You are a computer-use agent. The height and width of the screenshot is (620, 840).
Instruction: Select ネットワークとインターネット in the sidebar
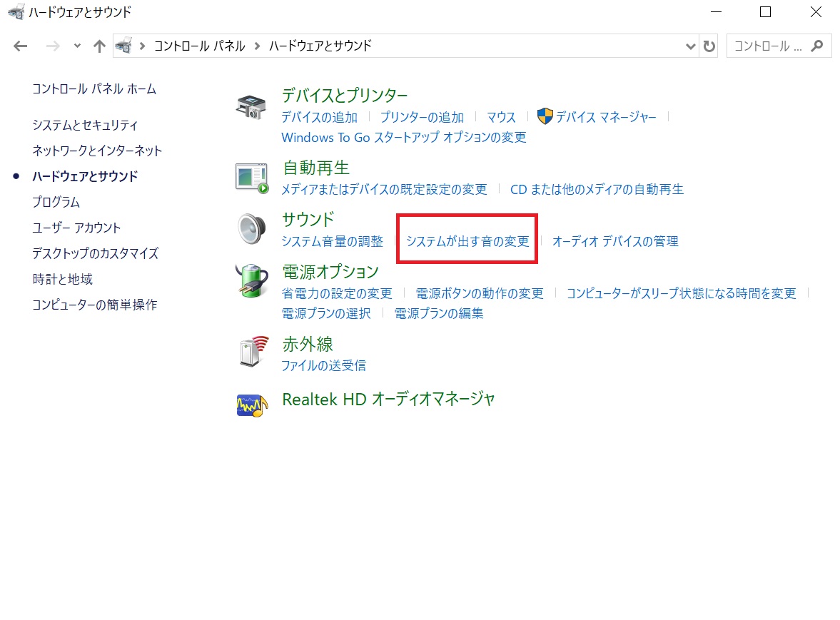[x=97, y=151]
